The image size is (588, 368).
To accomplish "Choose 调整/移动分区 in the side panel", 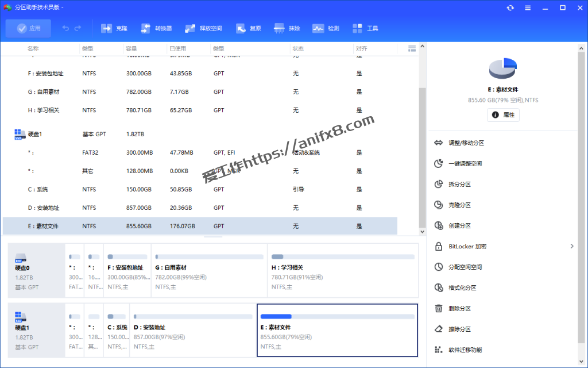I will (466, 143).
